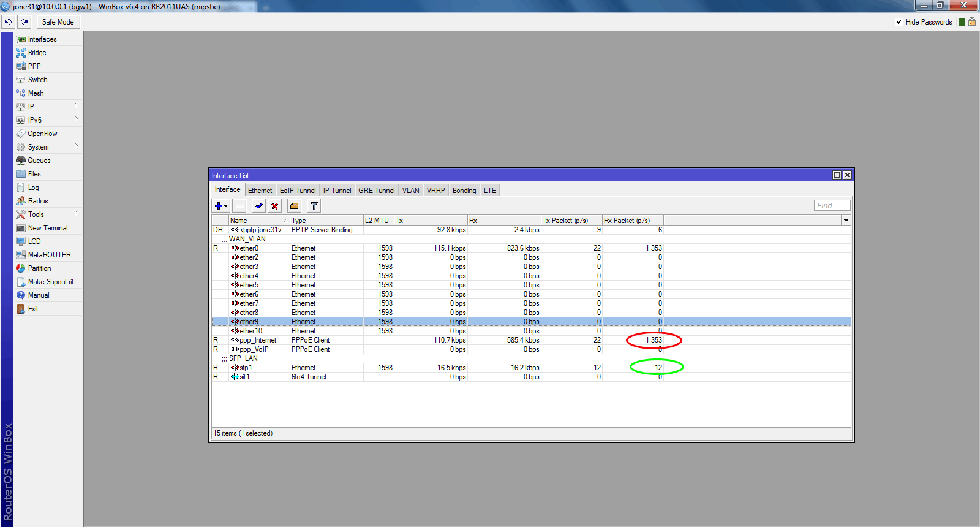This screenshot has height=527, width=980.
Task: Sort by the L2 MTU column header
Action: click(379, 221)
